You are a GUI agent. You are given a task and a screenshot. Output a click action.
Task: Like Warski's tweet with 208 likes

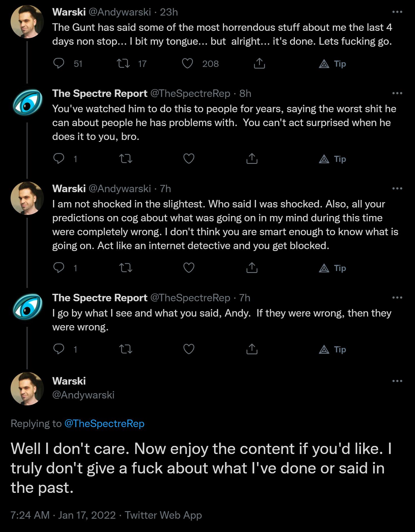[x=188, y=64]
